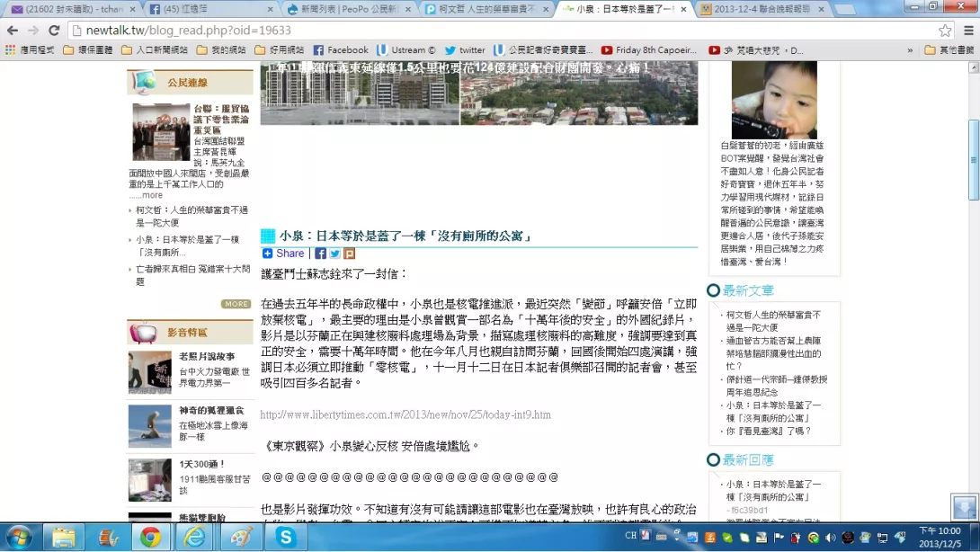Open Windows Start menu

click(19, 537)
